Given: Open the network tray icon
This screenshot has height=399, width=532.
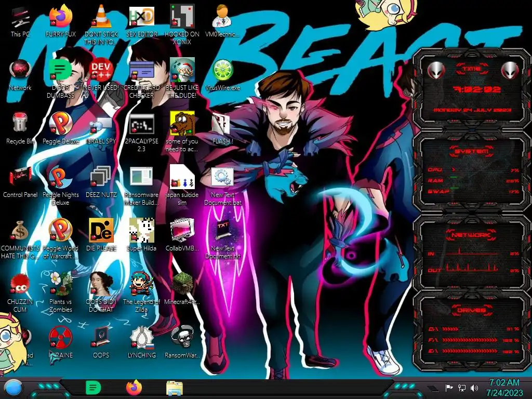Looking at the screenshot, I should pos(462,388).
